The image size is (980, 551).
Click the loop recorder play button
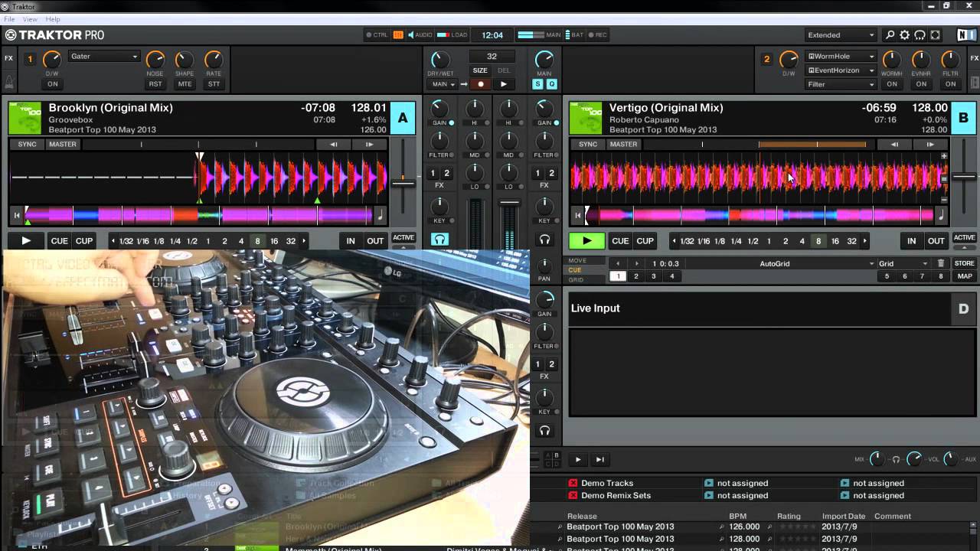click(x=503, y=84)
